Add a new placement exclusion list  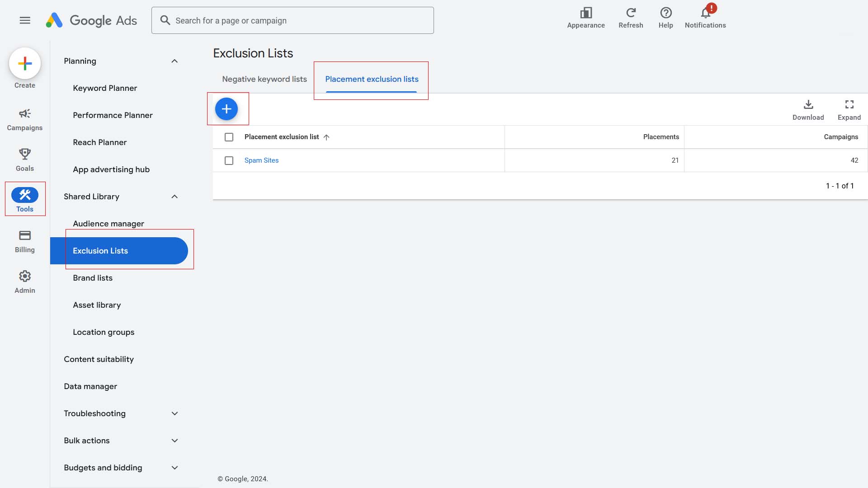tap(226, 109)
